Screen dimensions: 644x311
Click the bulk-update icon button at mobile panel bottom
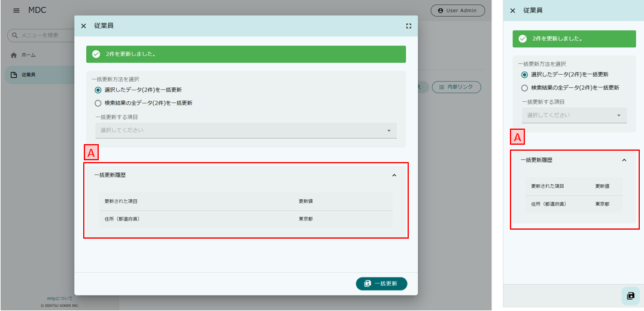click(630, 295)
